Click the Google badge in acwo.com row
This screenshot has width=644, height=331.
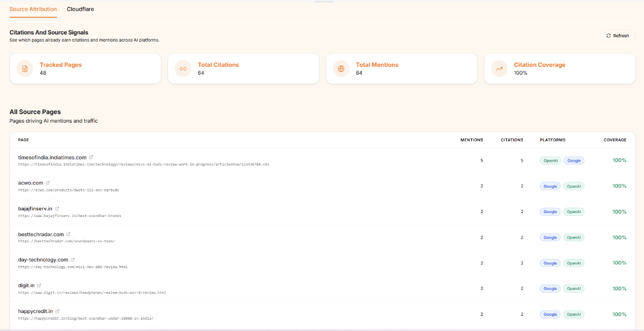coord(550,186)
